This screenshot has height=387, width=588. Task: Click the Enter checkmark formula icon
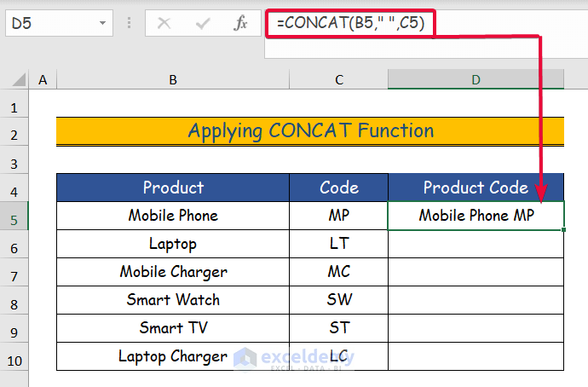203,23
